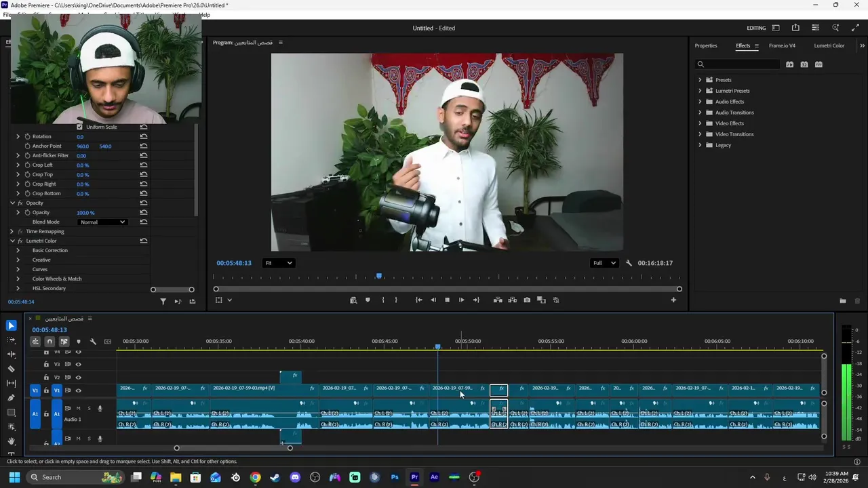Select the Slip tool
The height and width of the screenshot is (488, 868).
(11, 384)
